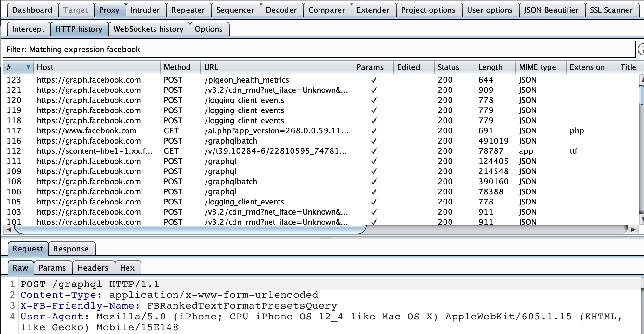The width and height of the screenshot is (644, 334).
Task: Select request 116 /graphqlbatch
Action: click(x=320, y=141)
